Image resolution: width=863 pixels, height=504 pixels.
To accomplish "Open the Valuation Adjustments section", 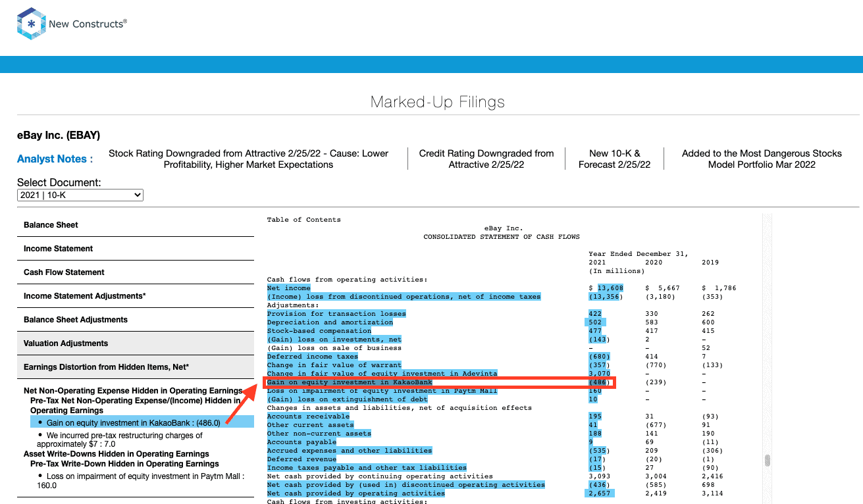I will [x=135, y=343].
